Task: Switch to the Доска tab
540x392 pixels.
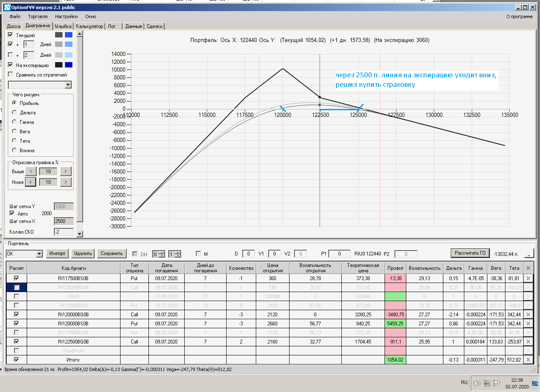Action: pos(14,26)
